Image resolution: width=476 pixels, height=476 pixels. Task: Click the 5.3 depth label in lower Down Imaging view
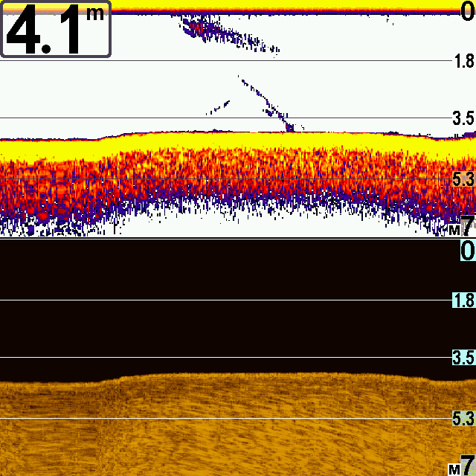coord(463,419)
